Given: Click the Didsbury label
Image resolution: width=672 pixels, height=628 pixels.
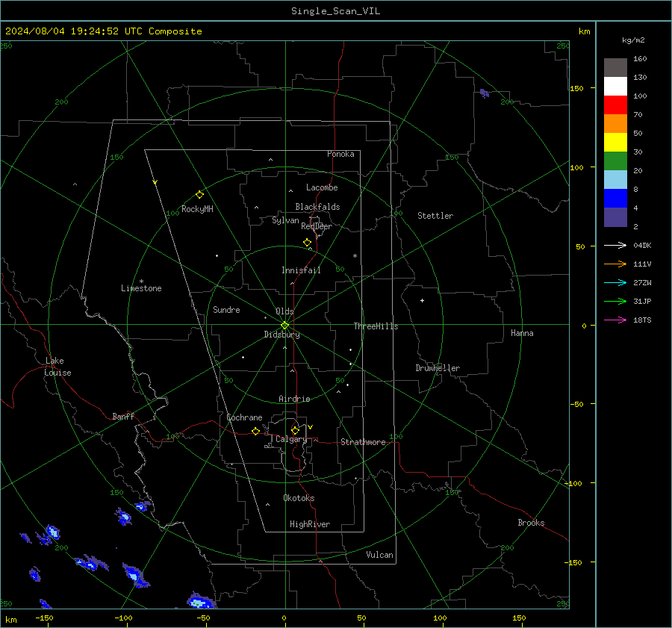Looking at the screenshot, I should 281,335.
